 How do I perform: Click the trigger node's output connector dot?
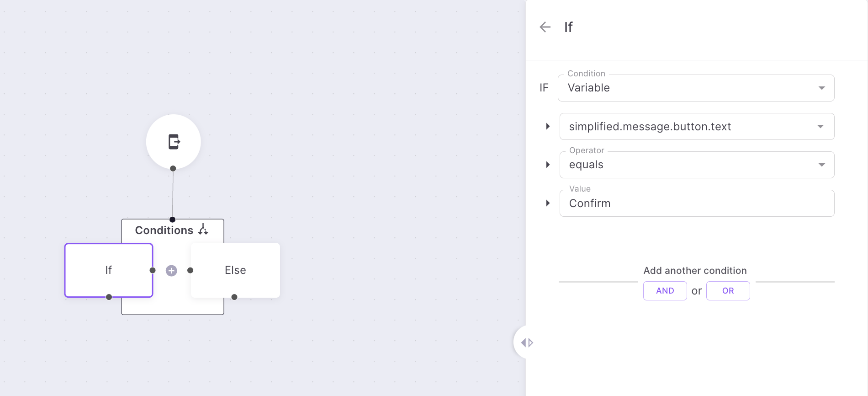click(x=173, y=169)
